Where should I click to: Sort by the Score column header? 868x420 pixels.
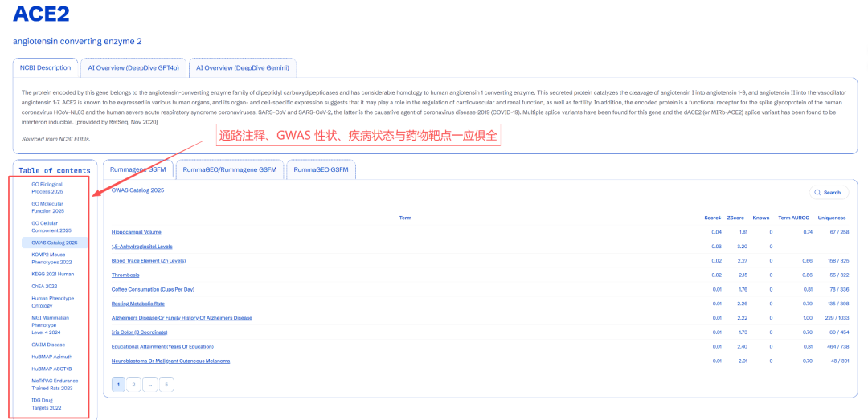point(713,218)
